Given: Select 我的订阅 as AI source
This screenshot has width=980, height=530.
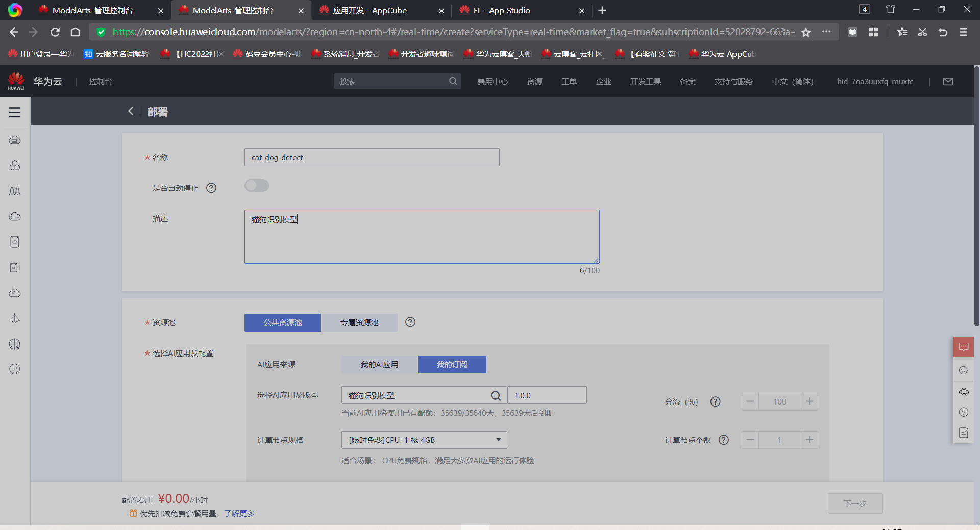Looking at the screenshot, I should [452, 365].
